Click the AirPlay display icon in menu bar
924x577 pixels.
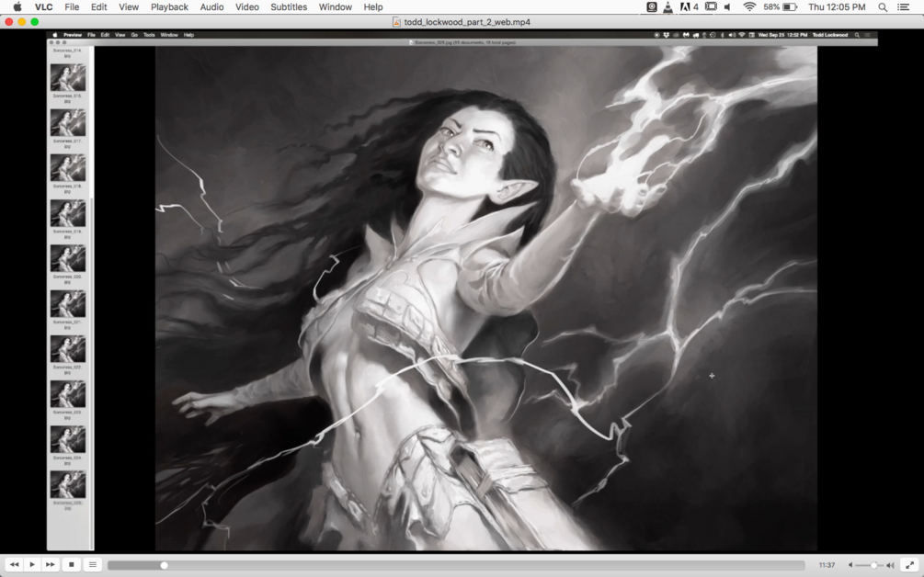[x=712, y=7]
